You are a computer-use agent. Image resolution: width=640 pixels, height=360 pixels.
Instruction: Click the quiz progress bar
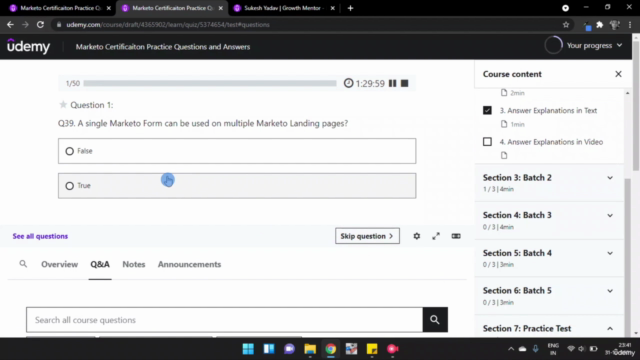coord(210,83)
